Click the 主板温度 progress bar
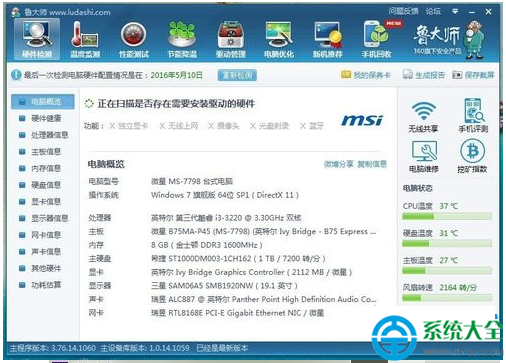The image size is (506, 363). point(447,271)
